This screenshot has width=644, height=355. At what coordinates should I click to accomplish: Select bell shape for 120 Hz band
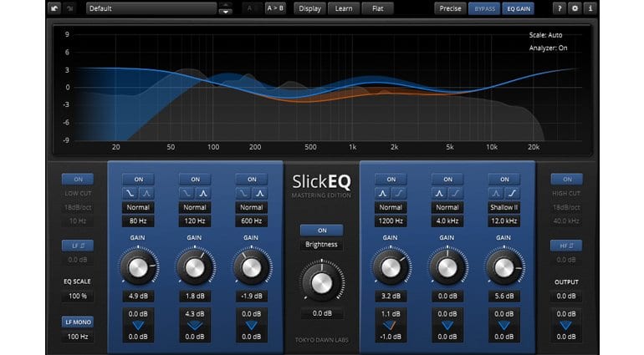[203, 193]
